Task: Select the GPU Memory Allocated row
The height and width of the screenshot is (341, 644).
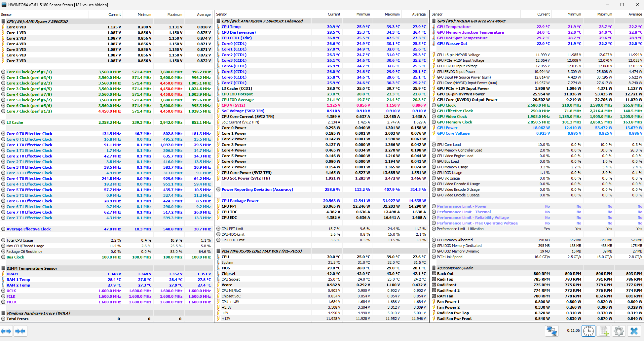Action: pyautogui.click(x=537, y=240)
